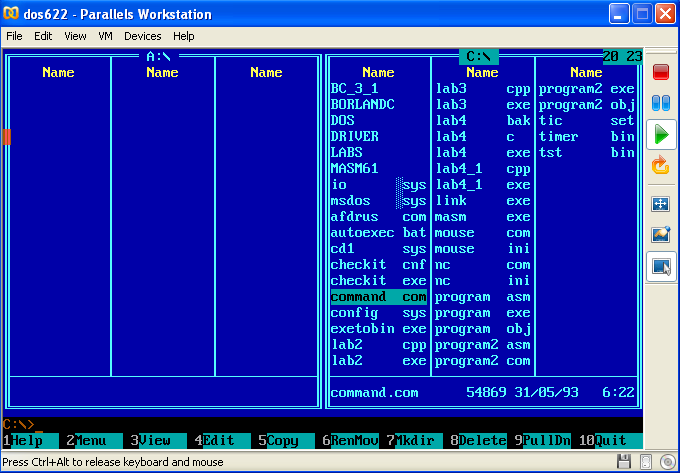Select the tic set file
Viewport: 680px width, 473px height.
(587, 121)
